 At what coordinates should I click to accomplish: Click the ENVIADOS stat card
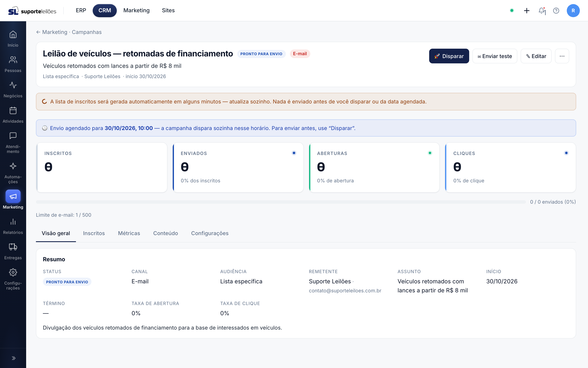point(238,167)
